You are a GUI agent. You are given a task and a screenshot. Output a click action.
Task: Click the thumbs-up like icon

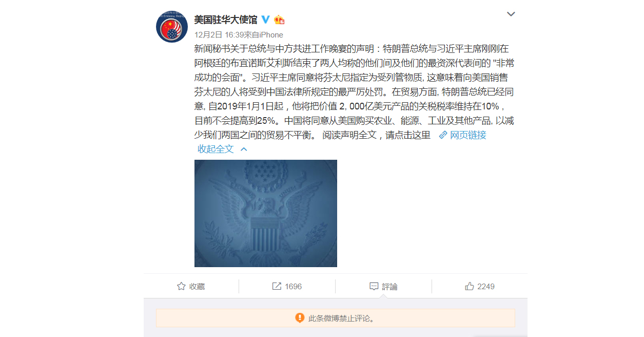click(x=470, y=286)
